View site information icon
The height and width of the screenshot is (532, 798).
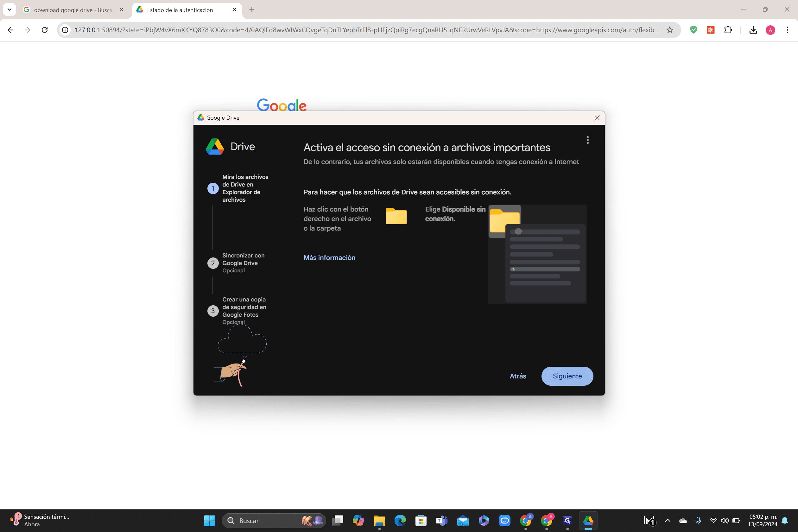65,30
